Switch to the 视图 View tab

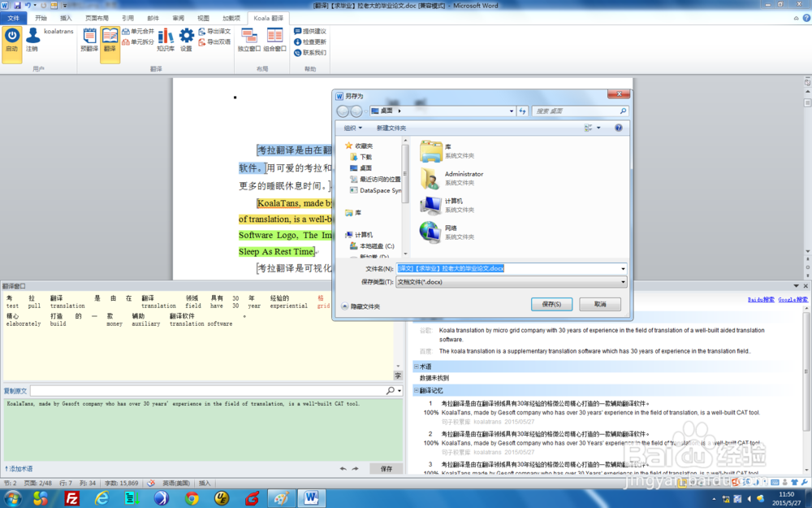pyautogui.click(x=203, y=18)
